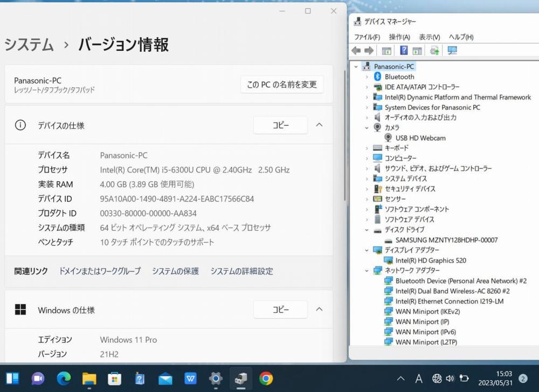Click the monitor scan hardware toolbar icon
Viewport: 539px width, 392px height.
point(452,51)
